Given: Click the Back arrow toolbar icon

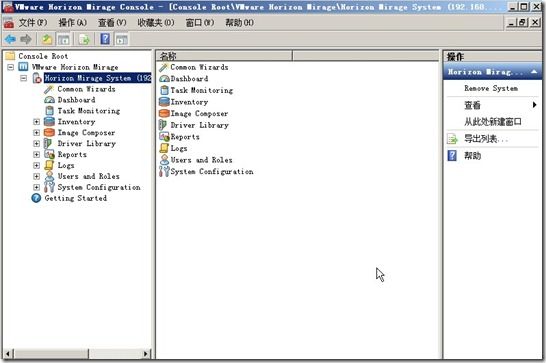Looking at the screenshot, I should [10, 39].
